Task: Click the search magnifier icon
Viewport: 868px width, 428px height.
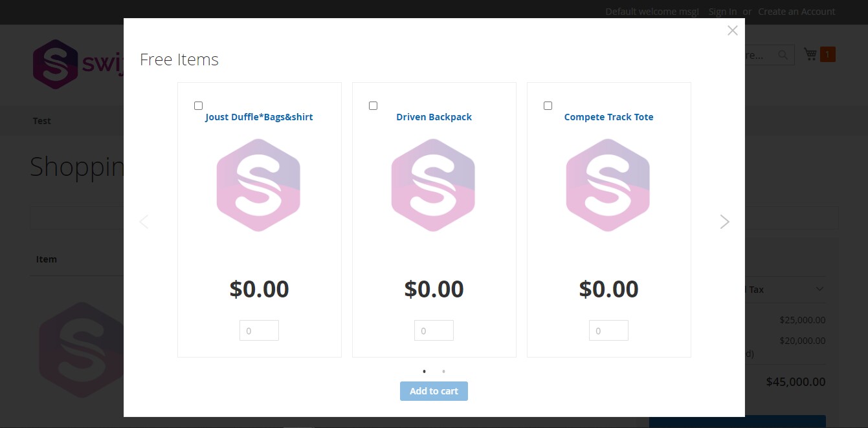Action: point(783,55)
